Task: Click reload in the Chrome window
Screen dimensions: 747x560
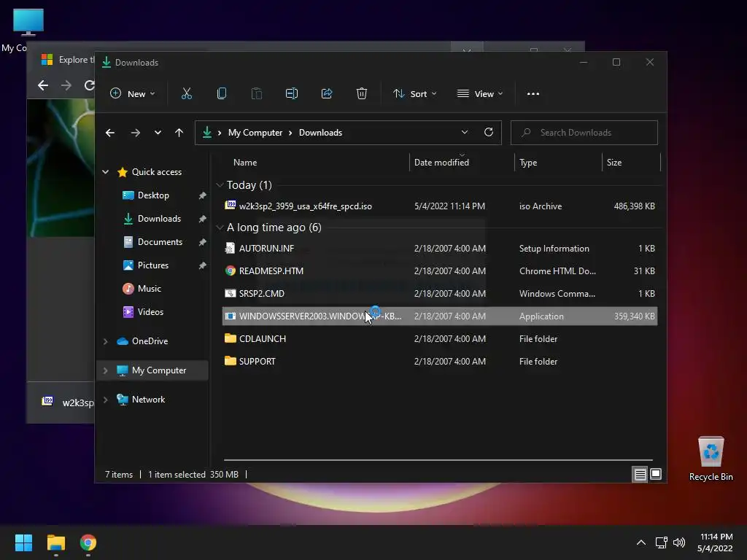Action: pos(89,85)
